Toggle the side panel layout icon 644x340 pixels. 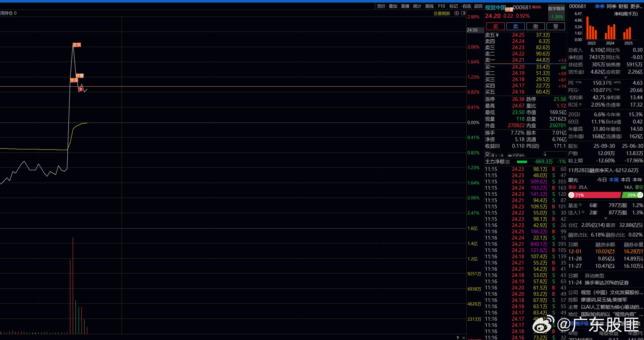(x=463, y=13)
